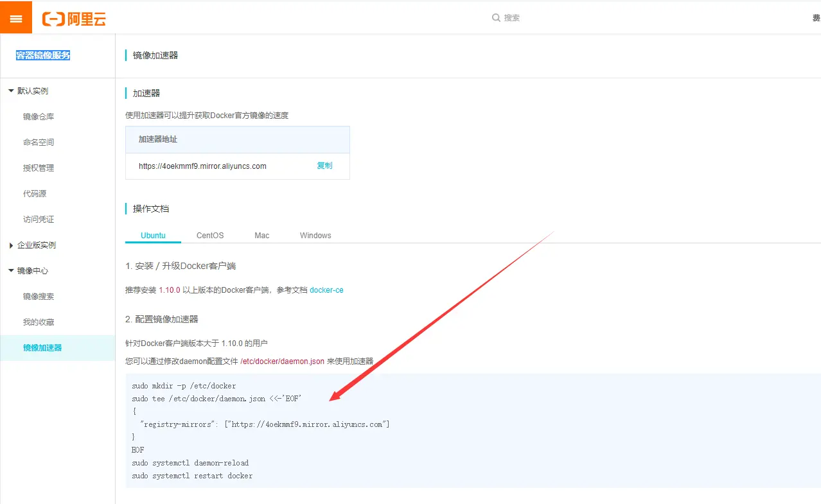Open 镜像仓库 from the sidebar
821x504 pixels.
[40, 116]
